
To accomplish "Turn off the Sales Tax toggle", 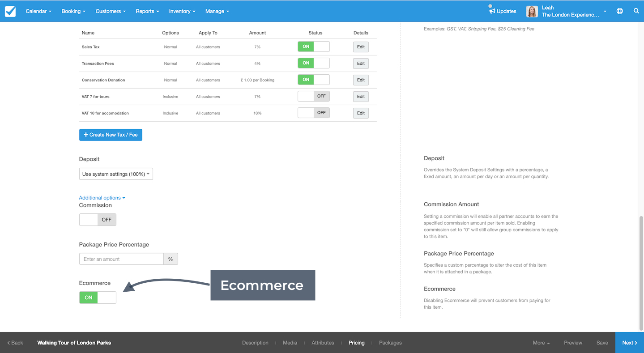I will [x=314, y=47].
